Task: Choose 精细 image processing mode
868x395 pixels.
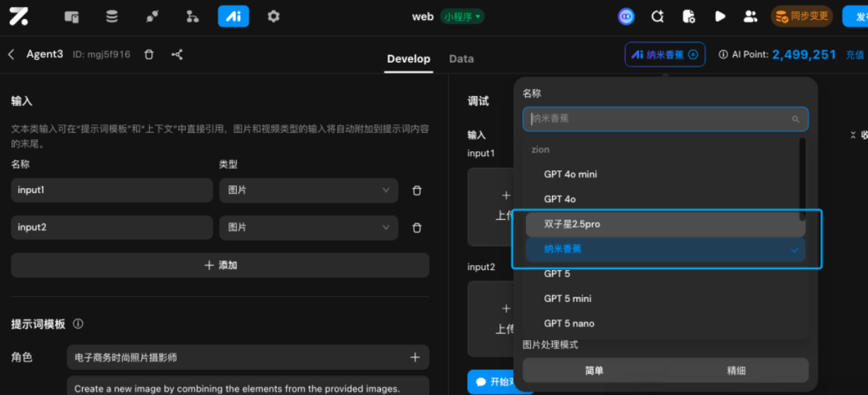Action: [x=737, y=370]
